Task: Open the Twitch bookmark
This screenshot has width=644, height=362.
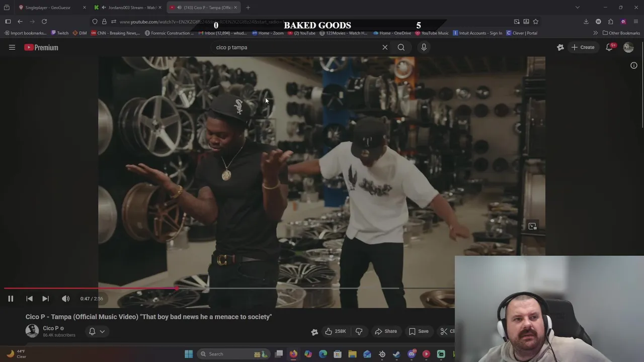Action: [60, 33]
